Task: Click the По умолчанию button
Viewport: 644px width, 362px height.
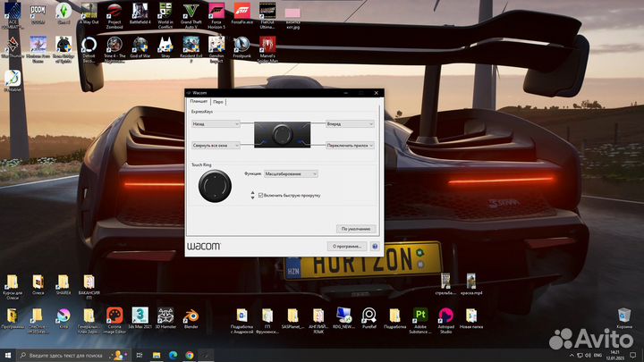Action: pyautogui.click(x=356, y=229)
